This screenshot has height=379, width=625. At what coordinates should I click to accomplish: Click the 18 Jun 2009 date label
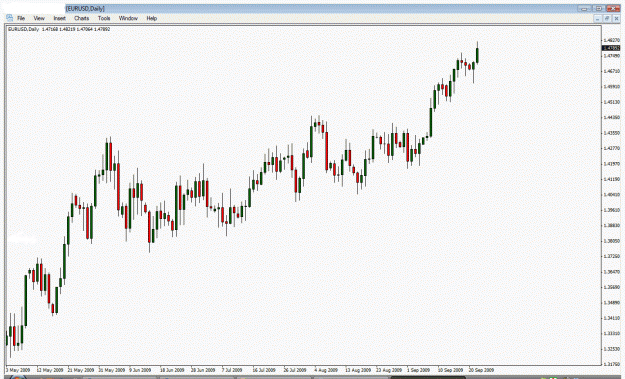tap(172, 370)
